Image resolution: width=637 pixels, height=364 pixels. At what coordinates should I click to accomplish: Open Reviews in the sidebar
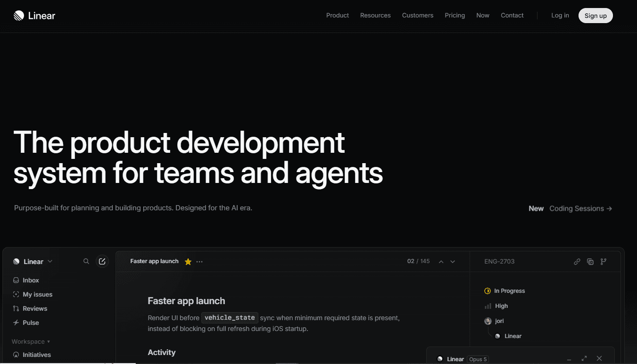35,308
